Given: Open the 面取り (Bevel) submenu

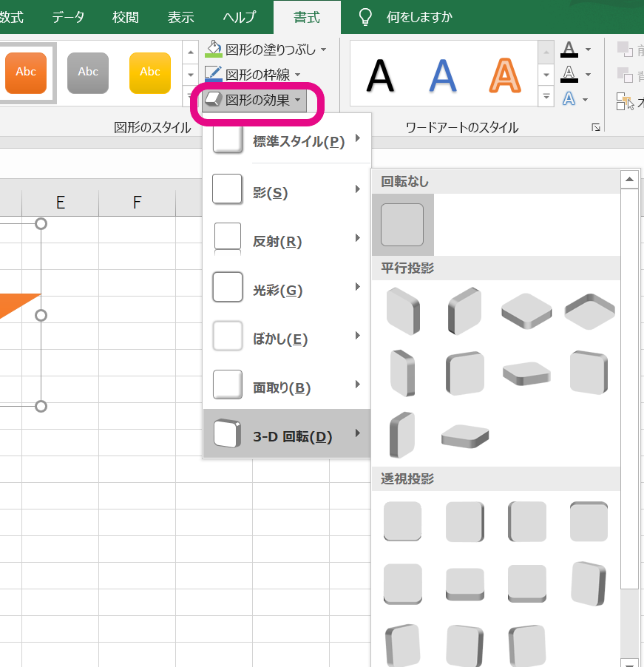Looking at the screenshot, I should (x=288, y=387).
